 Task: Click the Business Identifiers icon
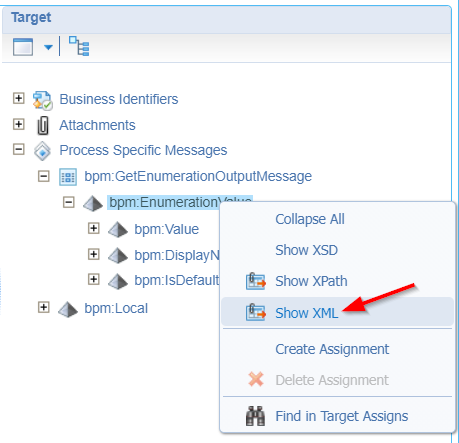pyautogui.click(x=42, y=100)
